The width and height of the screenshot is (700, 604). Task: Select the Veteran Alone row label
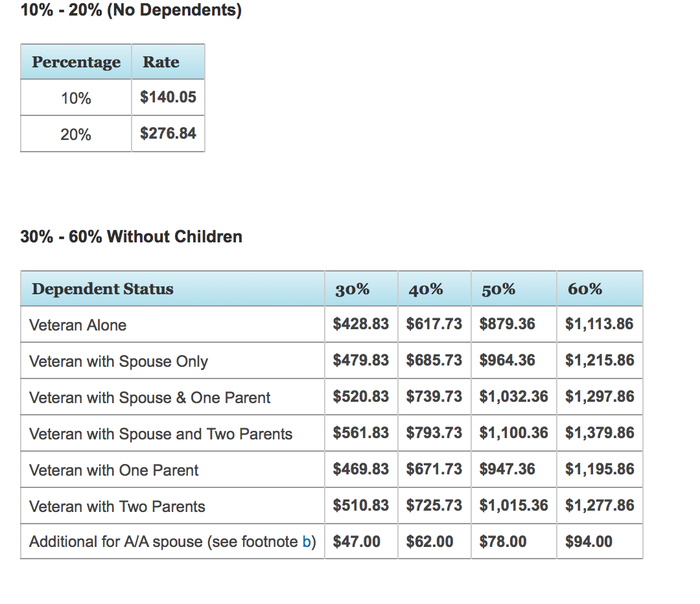pos(78,325)
